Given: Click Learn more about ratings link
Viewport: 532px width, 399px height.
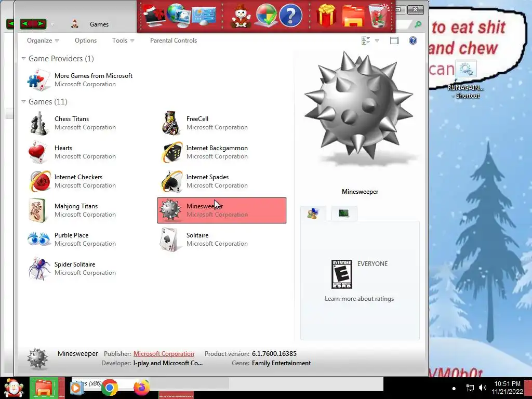Looking at the screenshot, I should 359,299.
